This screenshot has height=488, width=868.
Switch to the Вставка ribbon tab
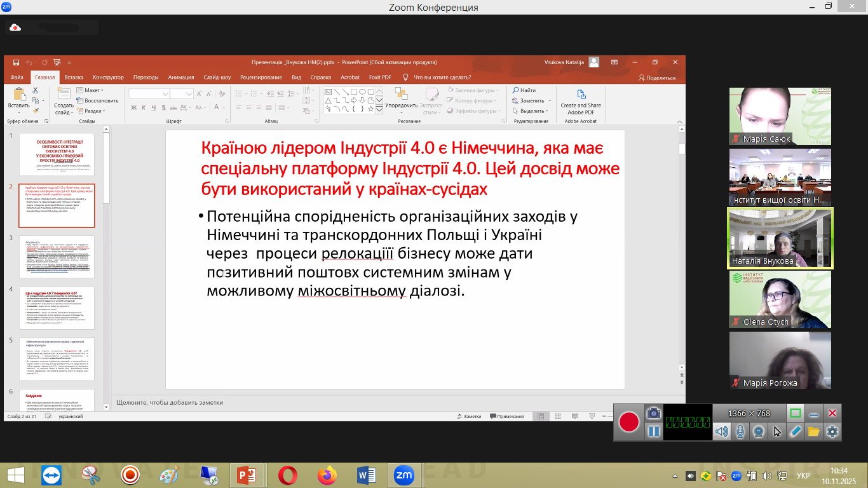click(74, 78)
